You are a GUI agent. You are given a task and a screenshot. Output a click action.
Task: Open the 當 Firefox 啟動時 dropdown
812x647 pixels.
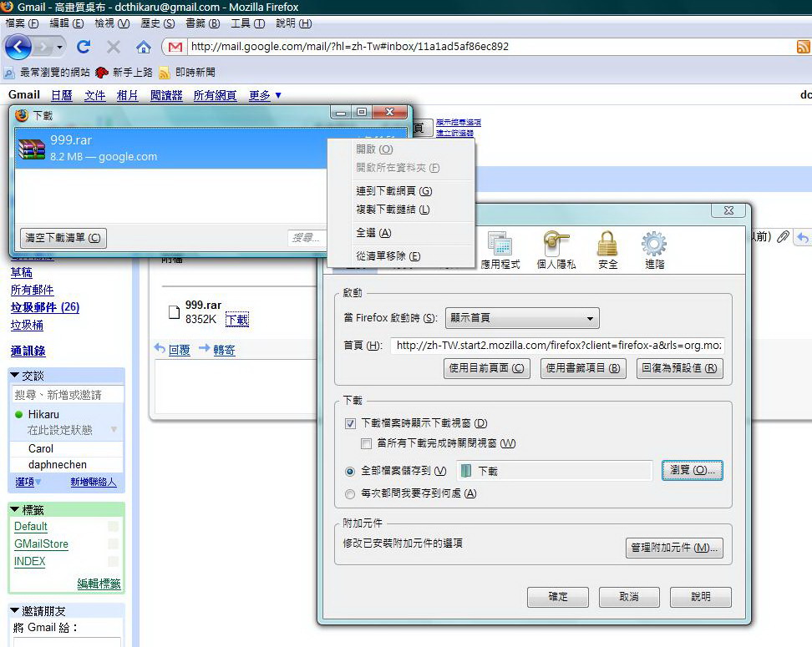coord(522,318)
